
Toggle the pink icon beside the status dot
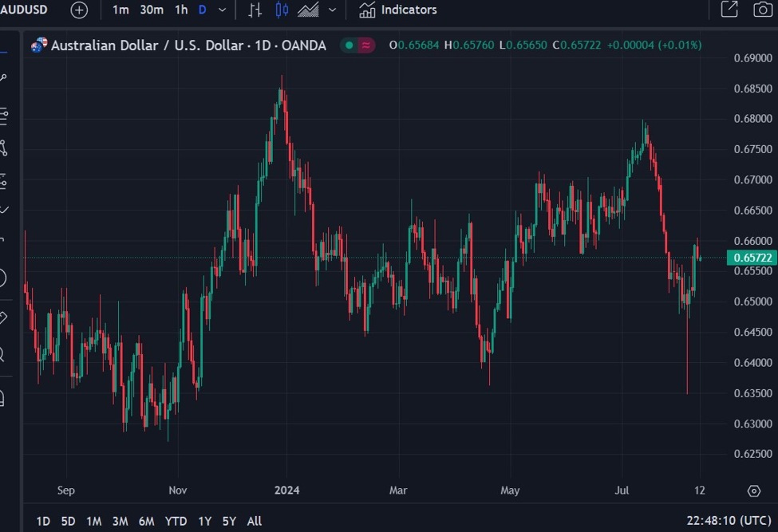click(x=364, y=46)
